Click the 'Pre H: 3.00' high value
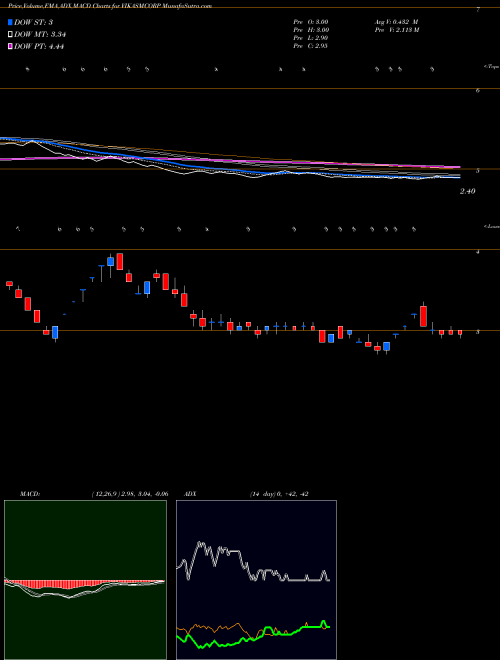This screenshot has width=500, height=660. click(x=311, y=30)
